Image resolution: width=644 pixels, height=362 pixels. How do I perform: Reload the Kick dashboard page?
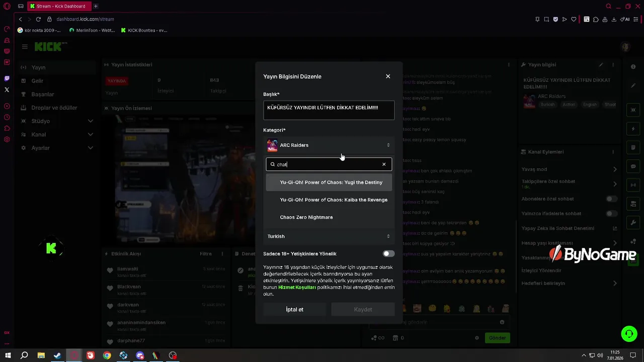(x=38, y=19)
